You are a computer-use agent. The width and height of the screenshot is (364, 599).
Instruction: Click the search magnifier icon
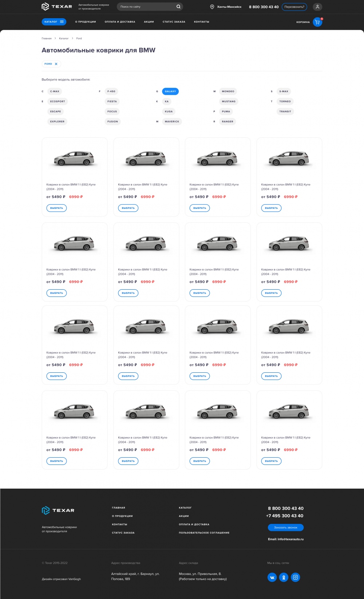coord(178,7)
